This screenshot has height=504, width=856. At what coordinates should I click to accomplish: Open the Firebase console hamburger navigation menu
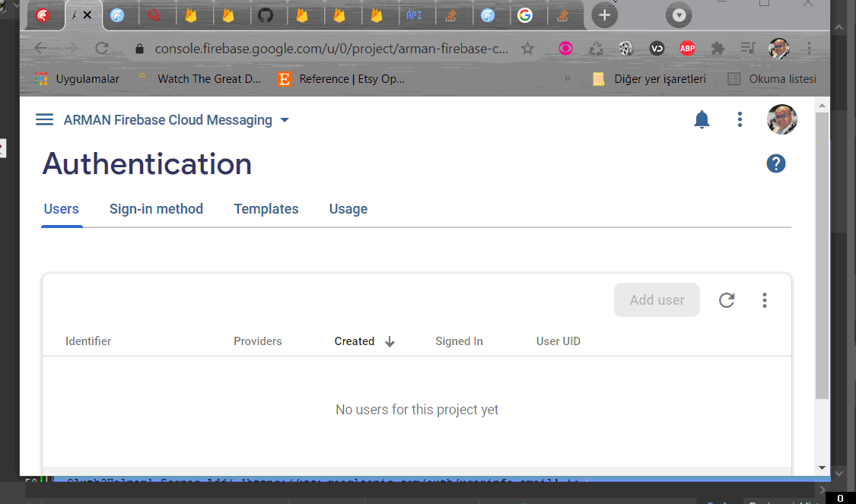44,119
